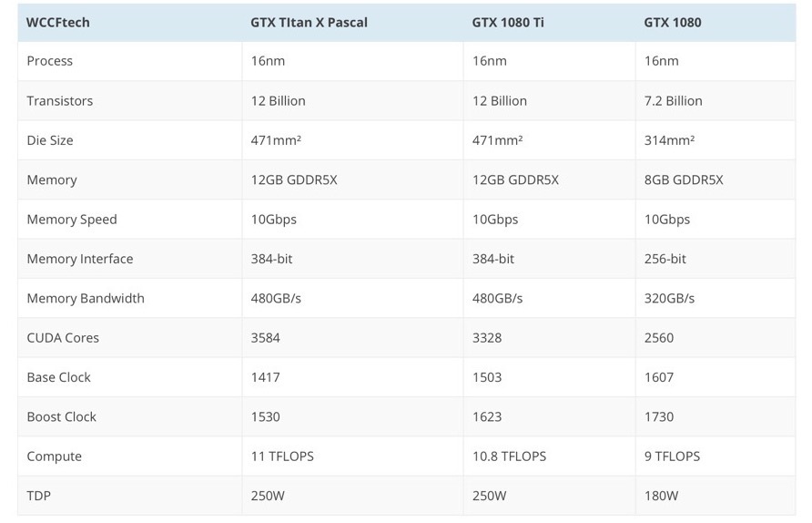Screen dimensions: 812x523
Task: Select the GTX TItan X Pascal column header
Action: point(309,22)
